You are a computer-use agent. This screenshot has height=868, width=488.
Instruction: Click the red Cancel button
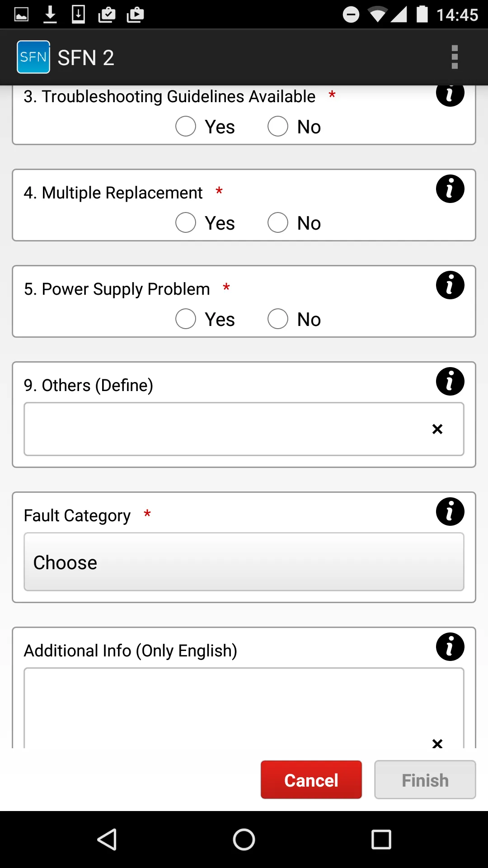tap(311, 780)
